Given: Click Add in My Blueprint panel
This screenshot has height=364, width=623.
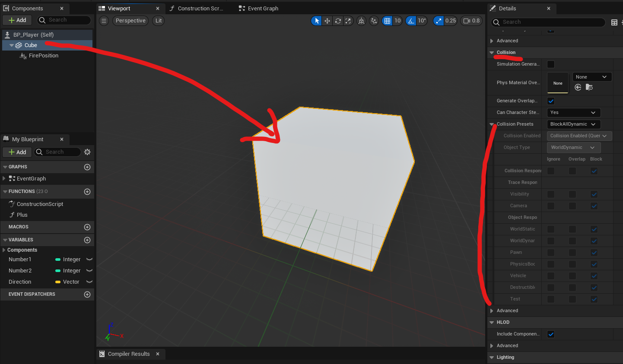Looking at the screenshot, I should pyautogui.click(x=17, y=152).
